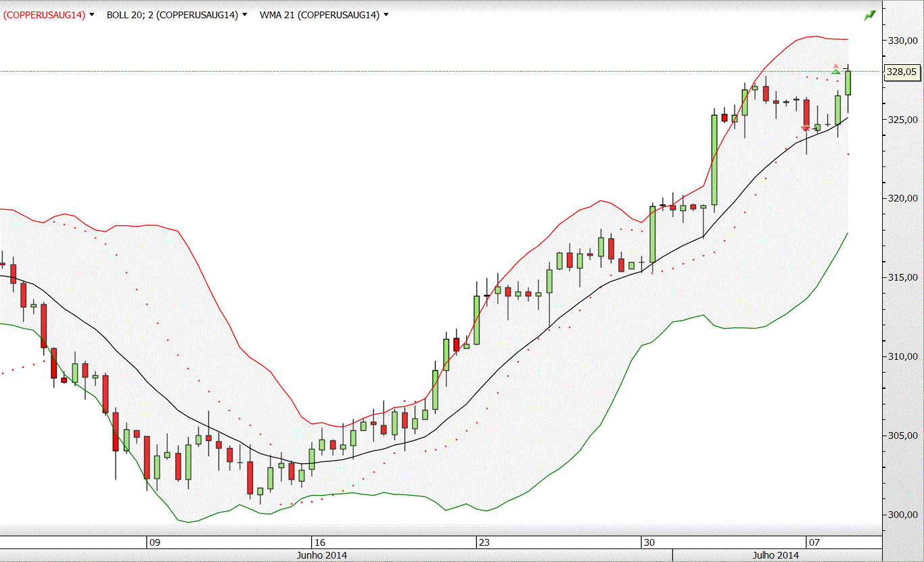Select the 16 date marker on time axis

321,542
